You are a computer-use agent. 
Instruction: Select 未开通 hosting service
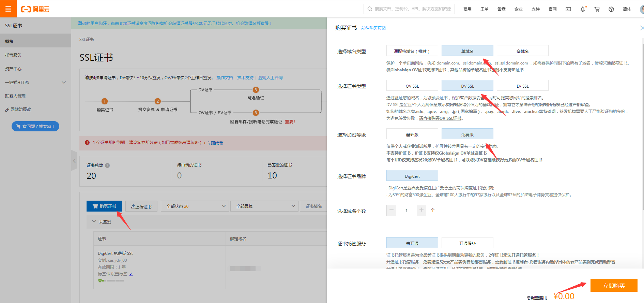[412, 243]
